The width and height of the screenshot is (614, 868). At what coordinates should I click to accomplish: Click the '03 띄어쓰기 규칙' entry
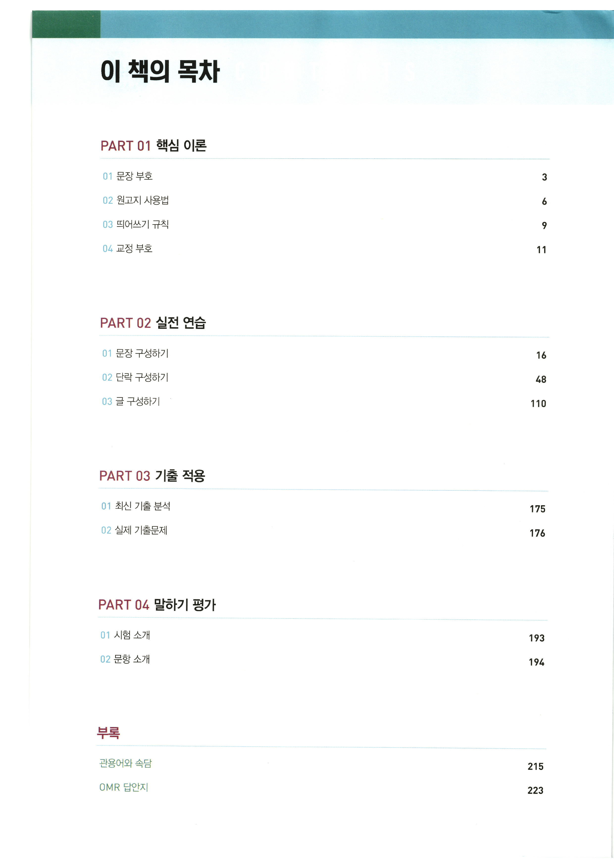(x=136, y=225)
